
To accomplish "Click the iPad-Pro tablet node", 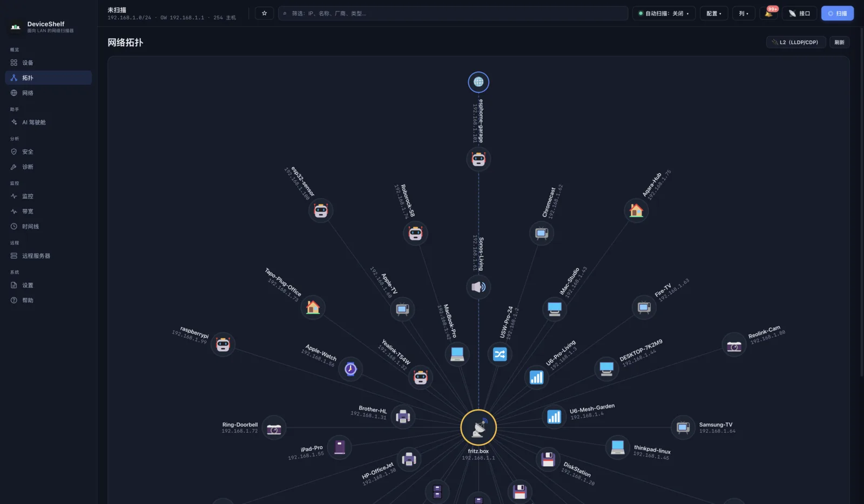I will coord(340,447).
